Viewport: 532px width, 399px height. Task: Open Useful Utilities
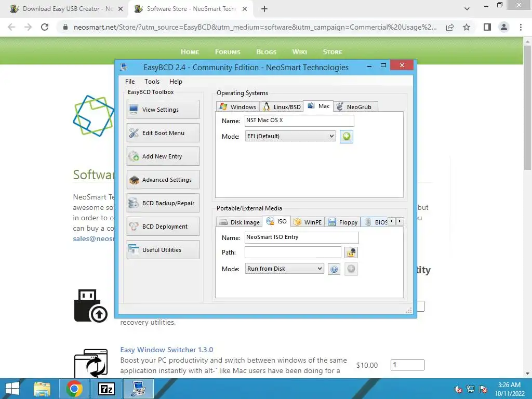click(163, 250)
